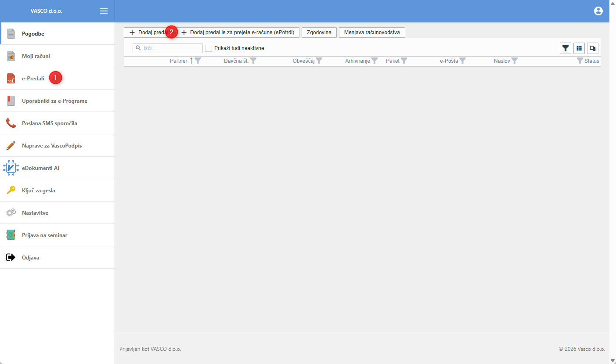Click the eDokumenti AI icon
The image size is (616, 364).
click(x=11, y=168)
